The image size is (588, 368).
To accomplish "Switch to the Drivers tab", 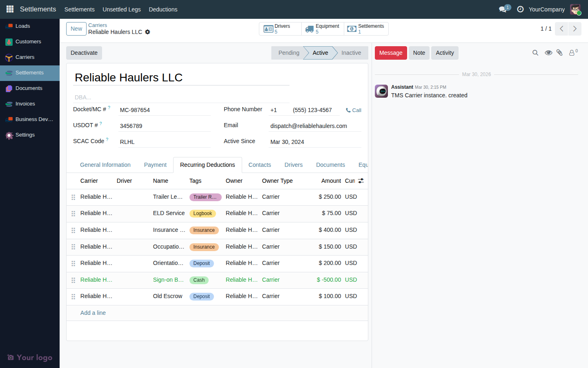I will tap(294, 165).
